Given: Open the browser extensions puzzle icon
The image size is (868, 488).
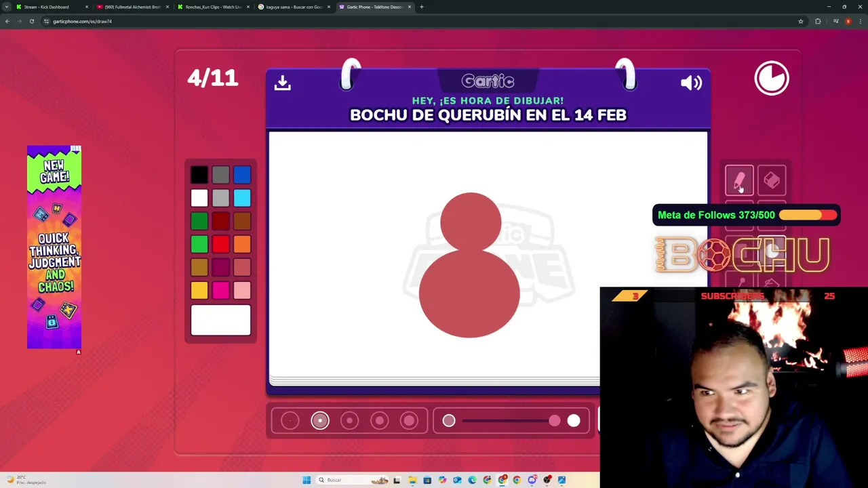Looking at the screenshot, I should (818, 21).
